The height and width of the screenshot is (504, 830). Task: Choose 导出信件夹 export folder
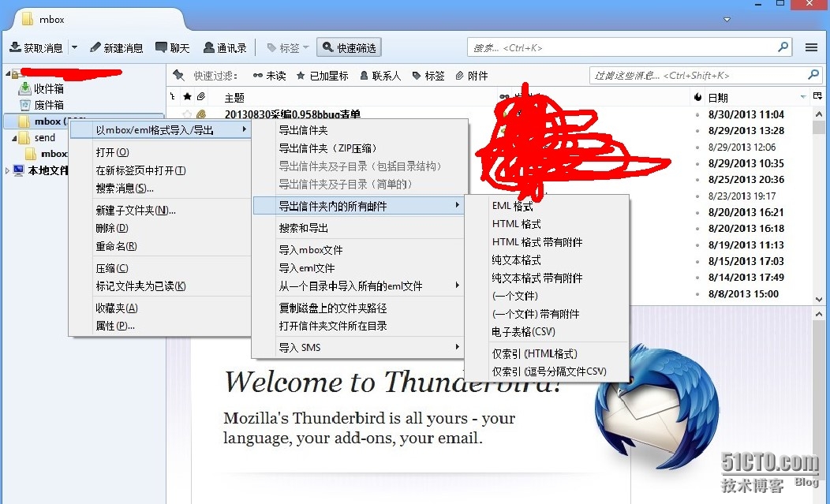click(303, 130)
